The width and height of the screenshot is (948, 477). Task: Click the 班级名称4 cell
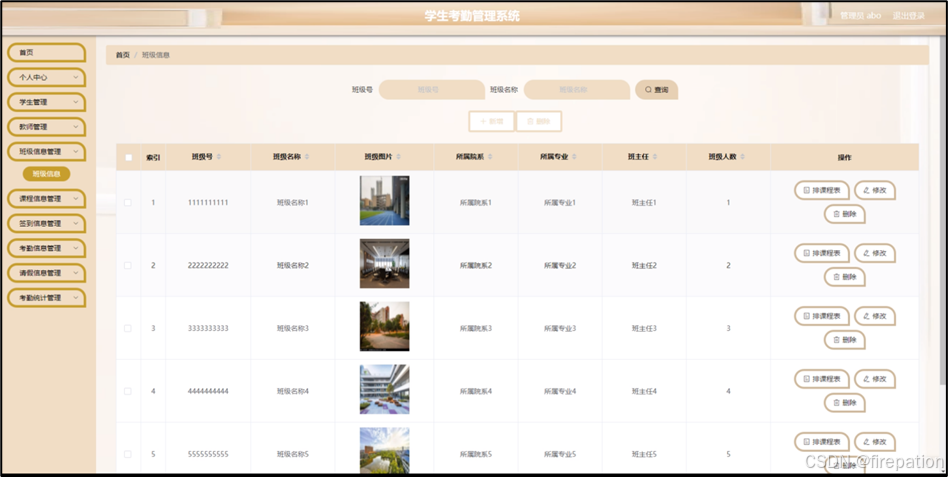pos(293,391)
